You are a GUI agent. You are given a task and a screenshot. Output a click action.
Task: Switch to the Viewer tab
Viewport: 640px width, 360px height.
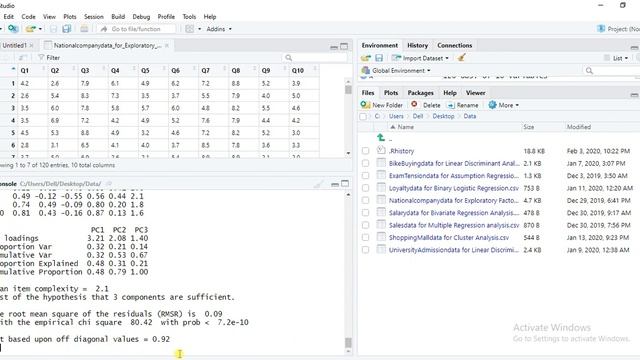476,93
